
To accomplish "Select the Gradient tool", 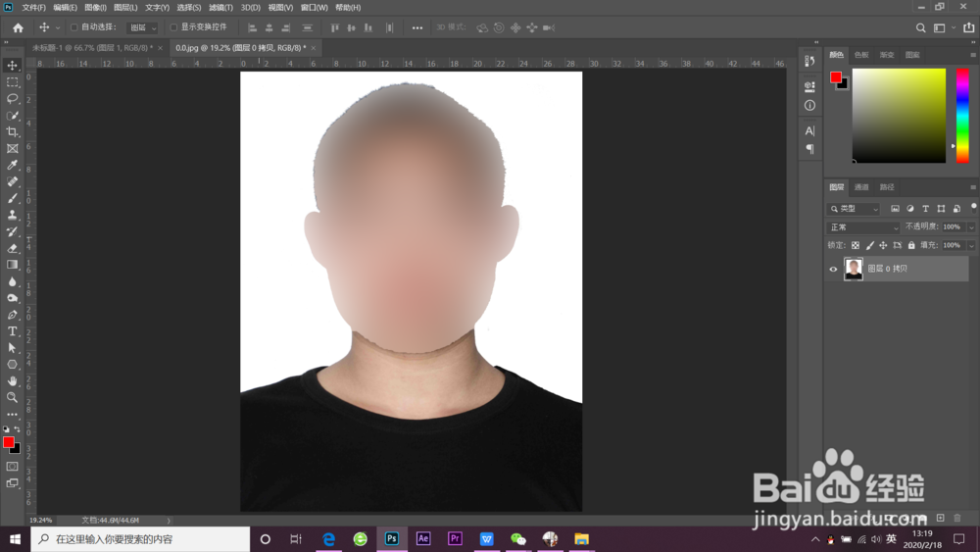I will pyautogui.click(x=12, y=265).
